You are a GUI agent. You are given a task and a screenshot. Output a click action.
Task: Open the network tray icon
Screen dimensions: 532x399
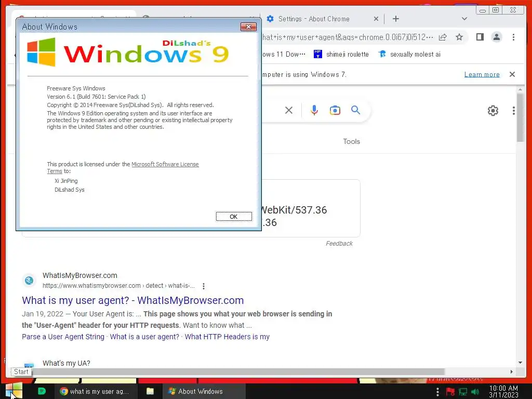coord(463,392)
